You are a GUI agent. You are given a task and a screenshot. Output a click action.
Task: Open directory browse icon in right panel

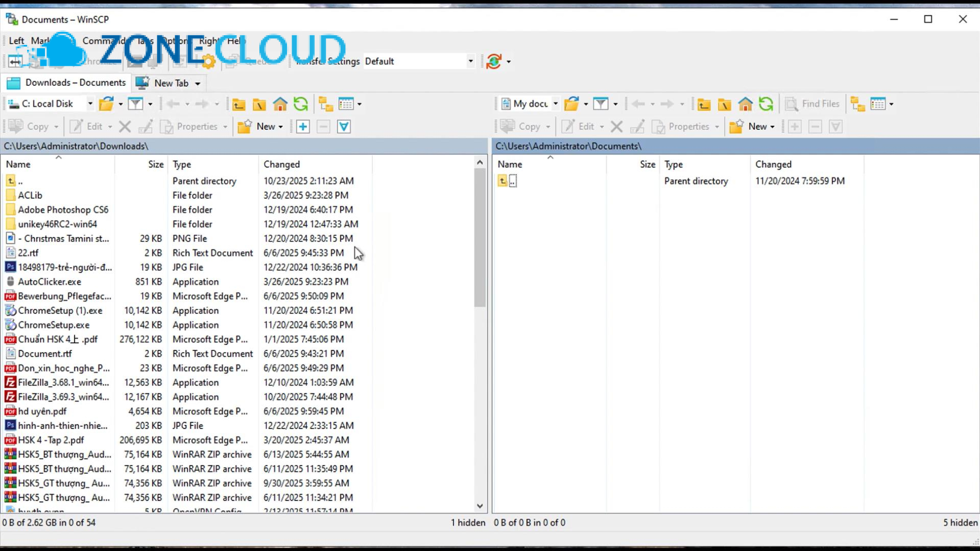pyautogui.click(x=572, y=104)
